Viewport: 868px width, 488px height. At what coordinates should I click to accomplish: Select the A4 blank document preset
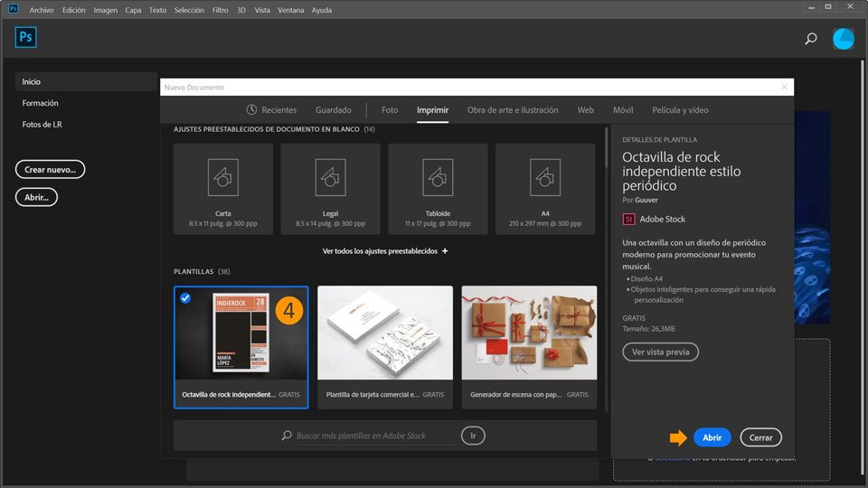(545, 189)
